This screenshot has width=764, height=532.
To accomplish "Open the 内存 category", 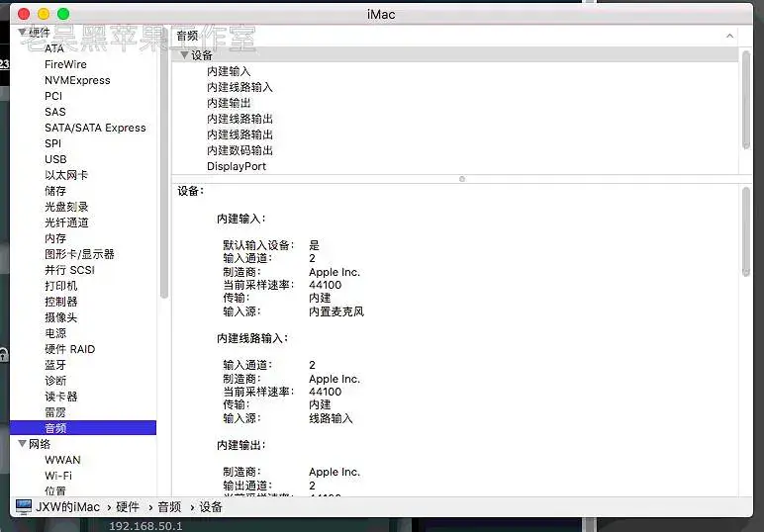I will click(x=55, y=238).
